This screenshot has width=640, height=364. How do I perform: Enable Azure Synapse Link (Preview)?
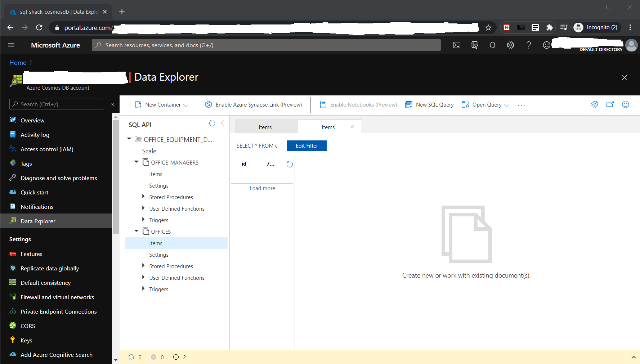[x=254, y=105]
